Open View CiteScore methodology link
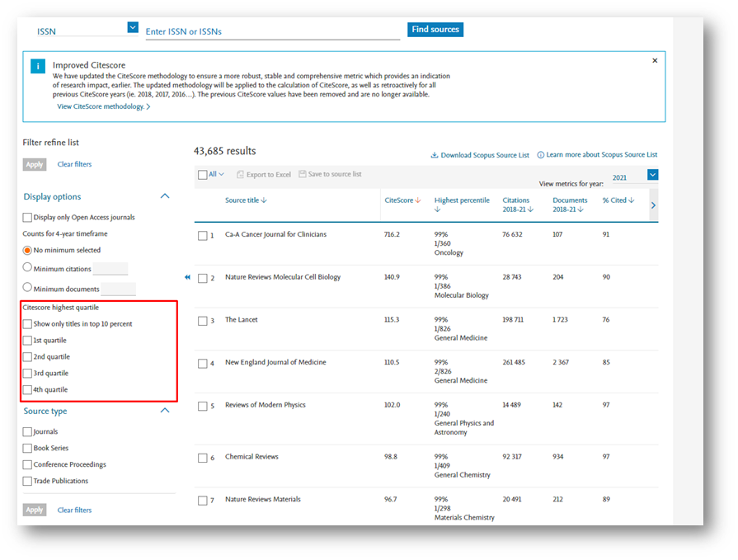The width and height of the screenshot is (738, 560). 103,107
